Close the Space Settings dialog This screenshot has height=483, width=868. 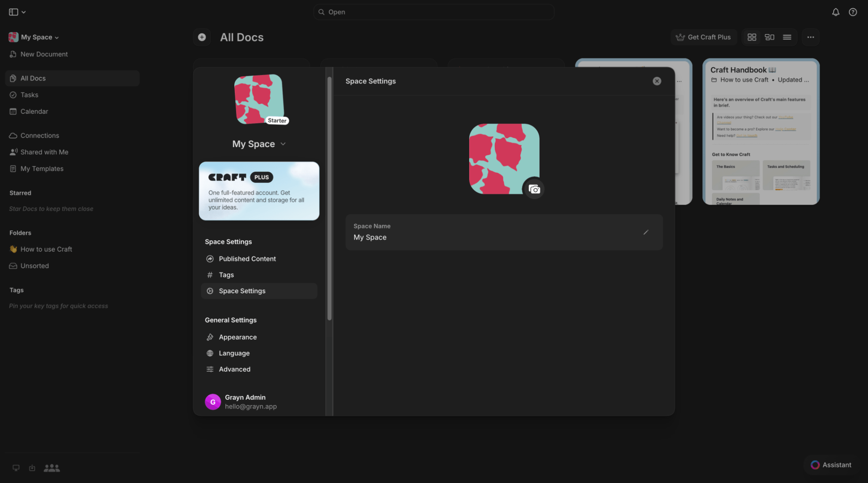point(657,81)
